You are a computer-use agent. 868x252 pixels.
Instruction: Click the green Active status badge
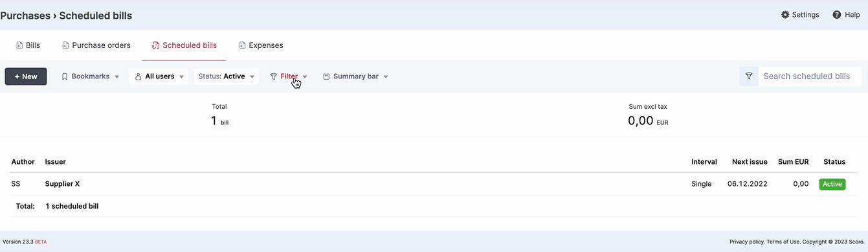click(x=832, y=184)
